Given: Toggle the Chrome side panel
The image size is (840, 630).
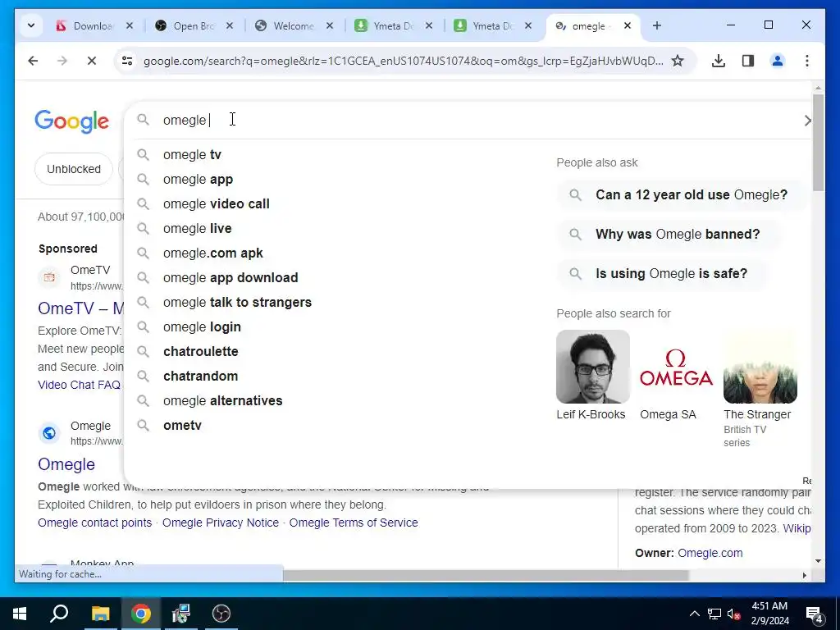Looking at the screenshot, I should coord(748,61).
